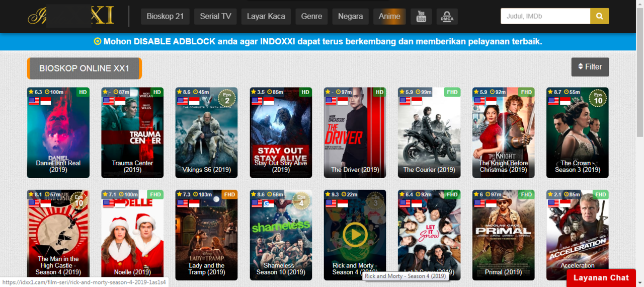
Task: Click Eps 10 badge on The Crown
Action: coord(598,98)
